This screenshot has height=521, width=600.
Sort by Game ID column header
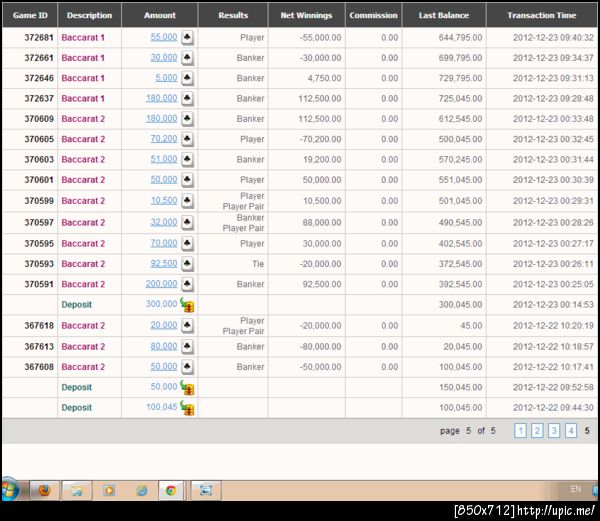tap(30, 15)
